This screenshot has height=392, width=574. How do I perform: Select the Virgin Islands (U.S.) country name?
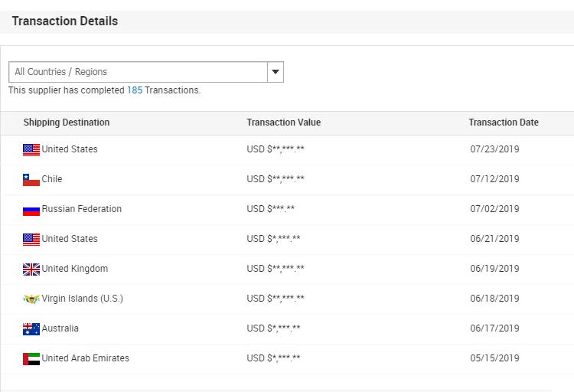click(82, 299)
